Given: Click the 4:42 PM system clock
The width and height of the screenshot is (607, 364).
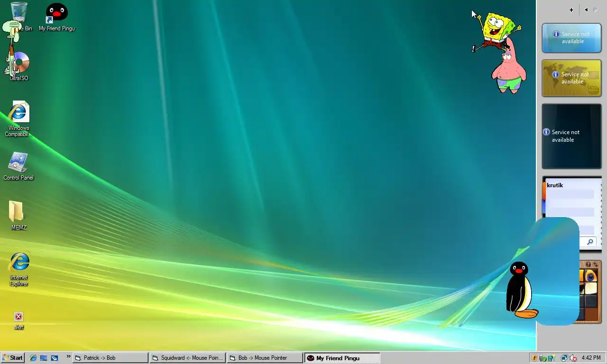Looking at the screenshot, I should (x=591, y=358).
